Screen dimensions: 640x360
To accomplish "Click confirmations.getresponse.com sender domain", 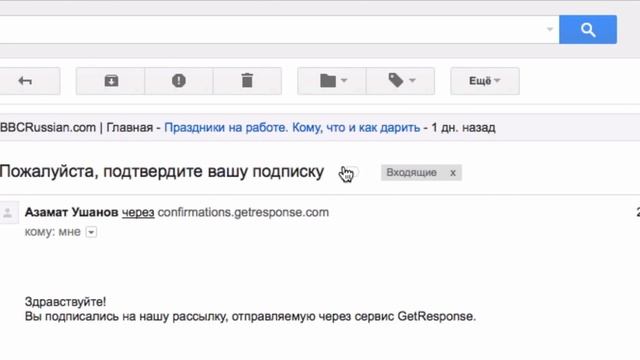I will [243, 212].
